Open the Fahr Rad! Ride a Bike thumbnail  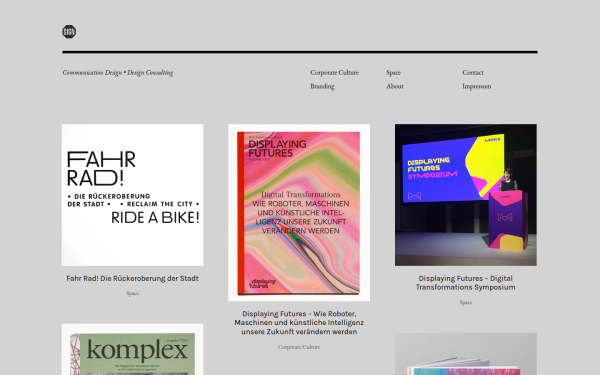[x=132, y=195]
